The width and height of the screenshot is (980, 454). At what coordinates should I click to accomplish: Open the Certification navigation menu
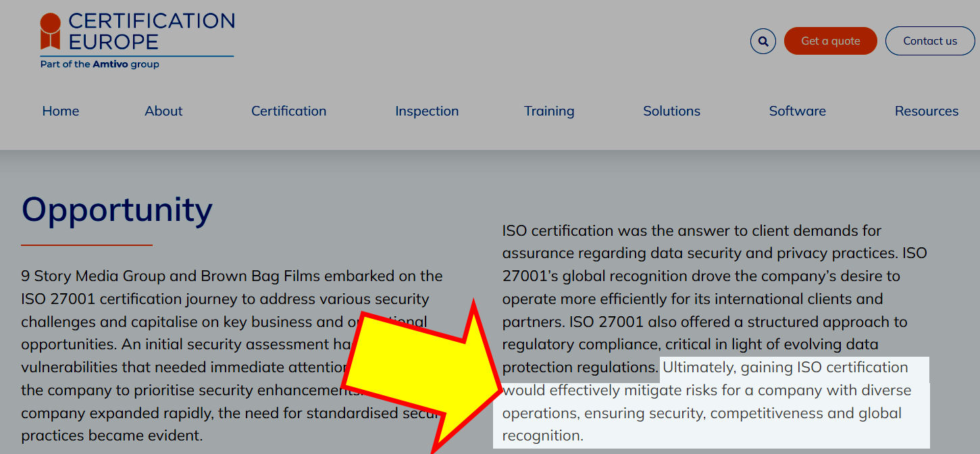[288, 111]
